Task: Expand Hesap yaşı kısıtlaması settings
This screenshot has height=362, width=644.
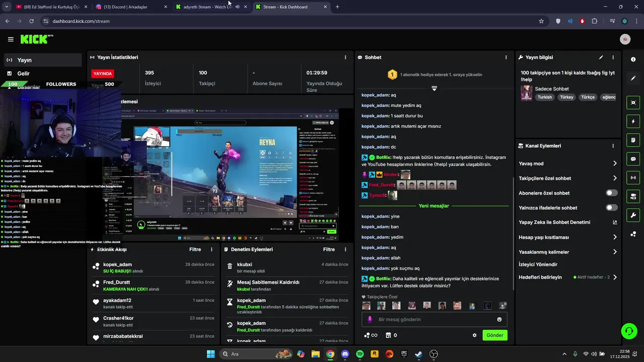Action: point(615,237)
